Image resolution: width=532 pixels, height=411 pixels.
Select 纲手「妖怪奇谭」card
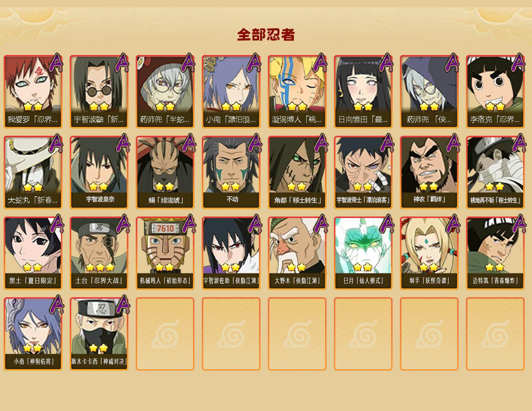coord(429,253)
